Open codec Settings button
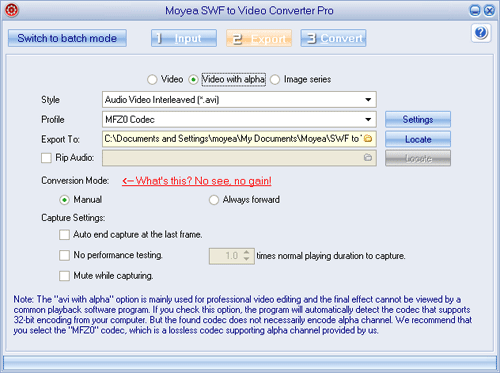 pyautogui.click(x=418, y=119)
